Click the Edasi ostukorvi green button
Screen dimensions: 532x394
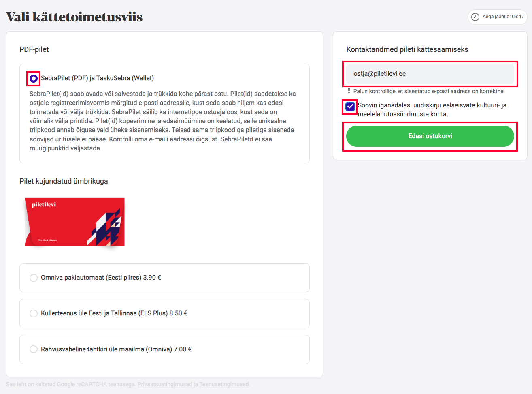point(430,136)
